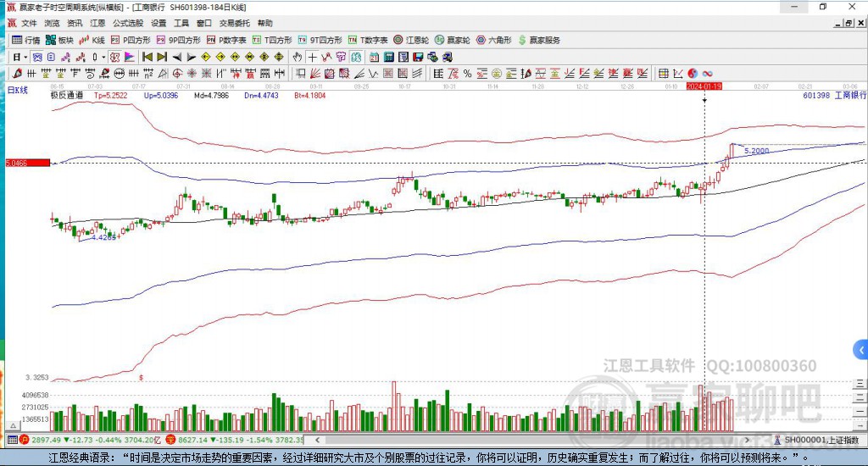Open the 9T四方形 tool

click(x=320, y=40)
